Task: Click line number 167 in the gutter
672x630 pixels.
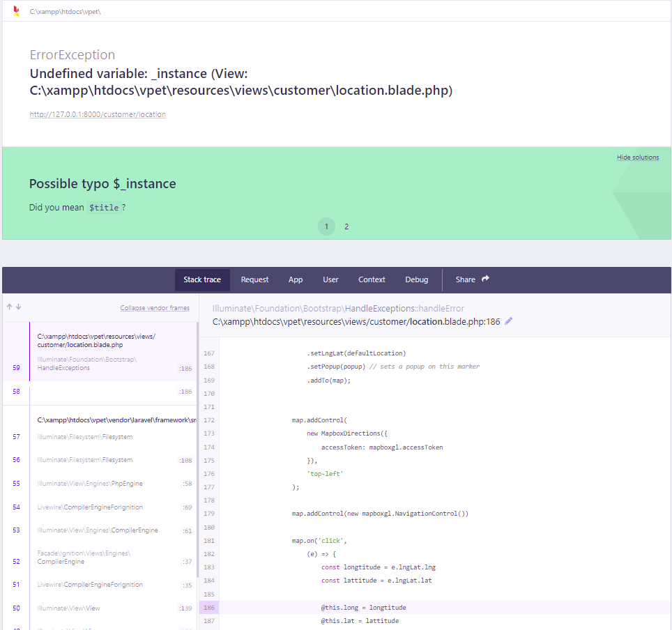Action: coord(209,353)
